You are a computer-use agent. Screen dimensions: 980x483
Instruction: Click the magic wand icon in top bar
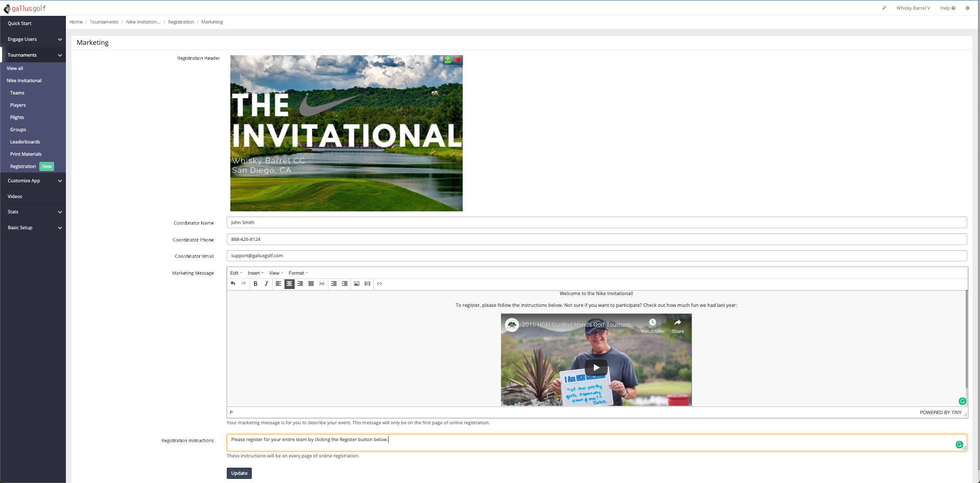[x=884, y=8]
